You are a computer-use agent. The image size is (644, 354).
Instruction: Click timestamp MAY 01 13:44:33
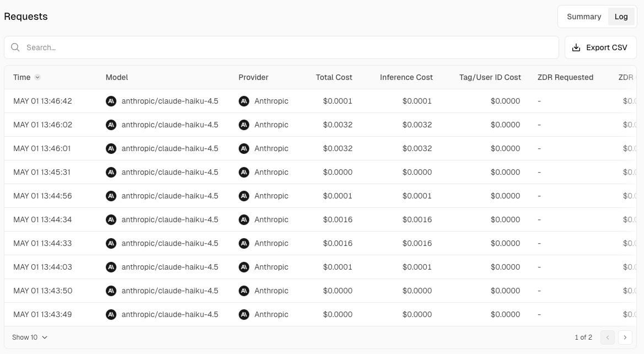42,244
